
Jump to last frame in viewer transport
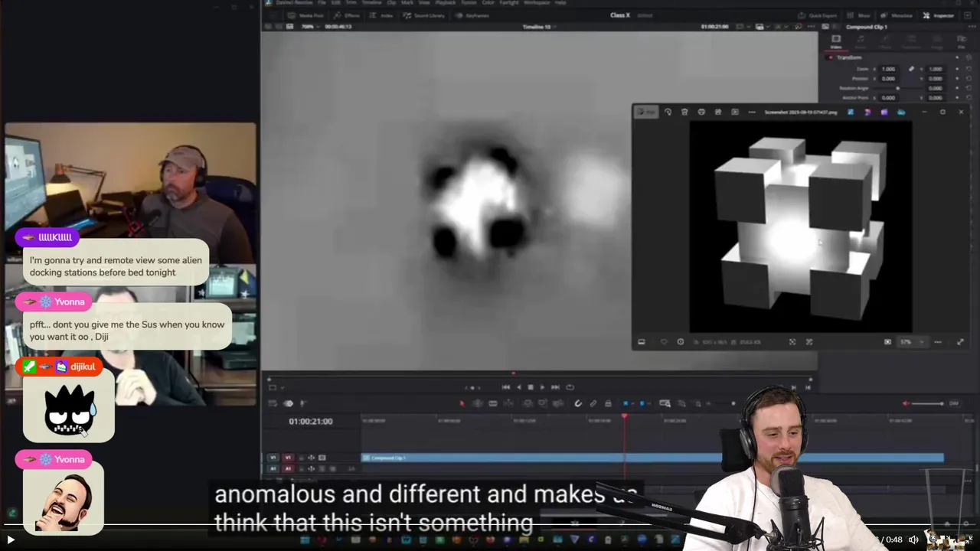tap(555, 387)
